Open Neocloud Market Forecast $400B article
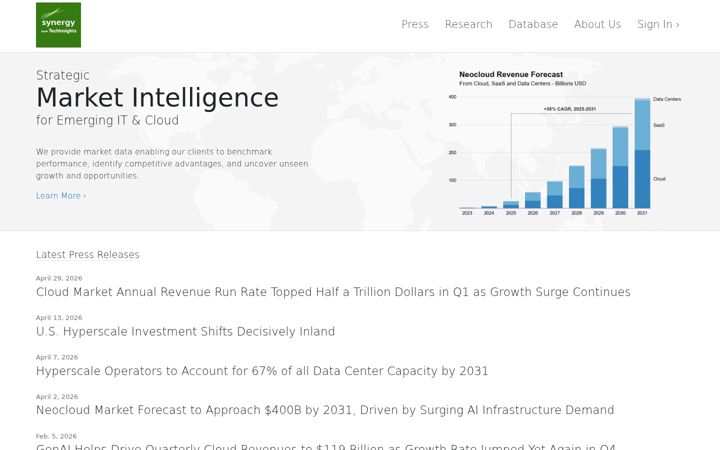720x450 pixels. pos(325,410)
